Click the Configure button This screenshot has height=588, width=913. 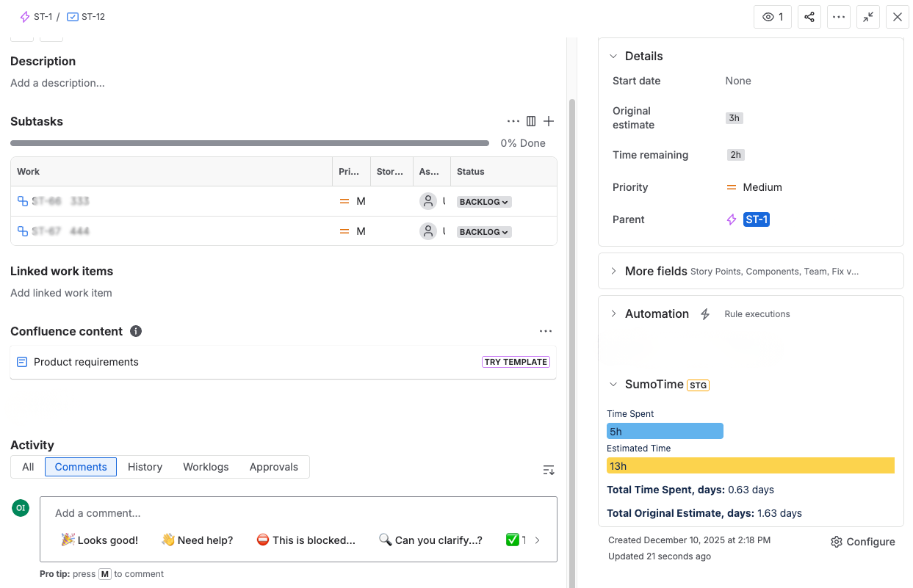(x=862, y=542)
